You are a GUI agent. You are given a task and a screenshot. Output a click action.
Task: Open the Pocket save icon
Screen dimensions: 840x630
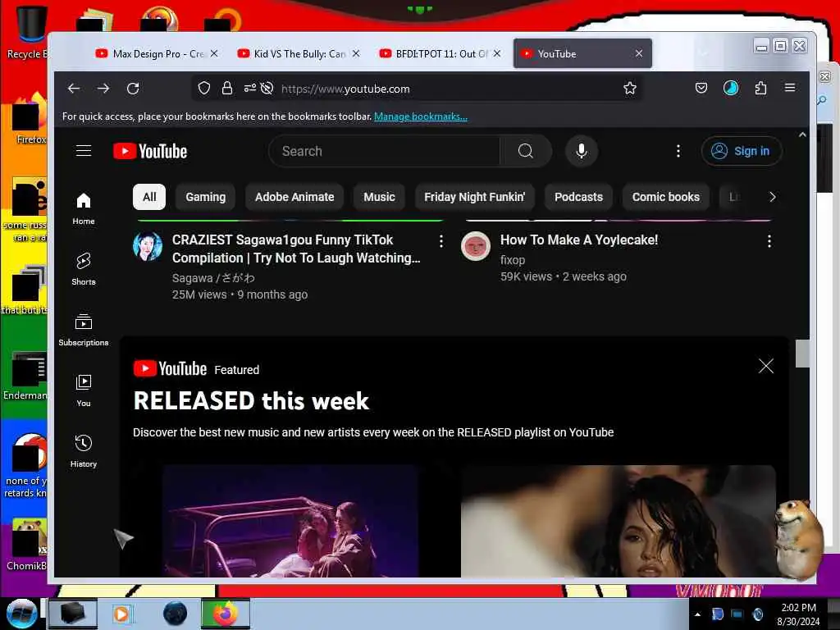pos(701,88)
